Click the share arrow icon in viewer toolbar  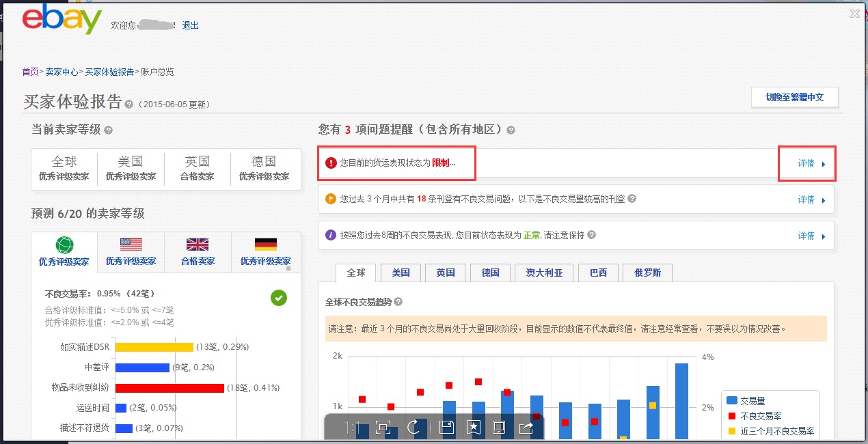coord(526,428)
